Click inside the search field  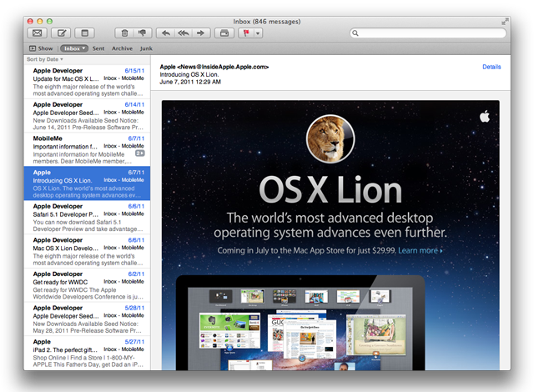click(x=428, y=33)
